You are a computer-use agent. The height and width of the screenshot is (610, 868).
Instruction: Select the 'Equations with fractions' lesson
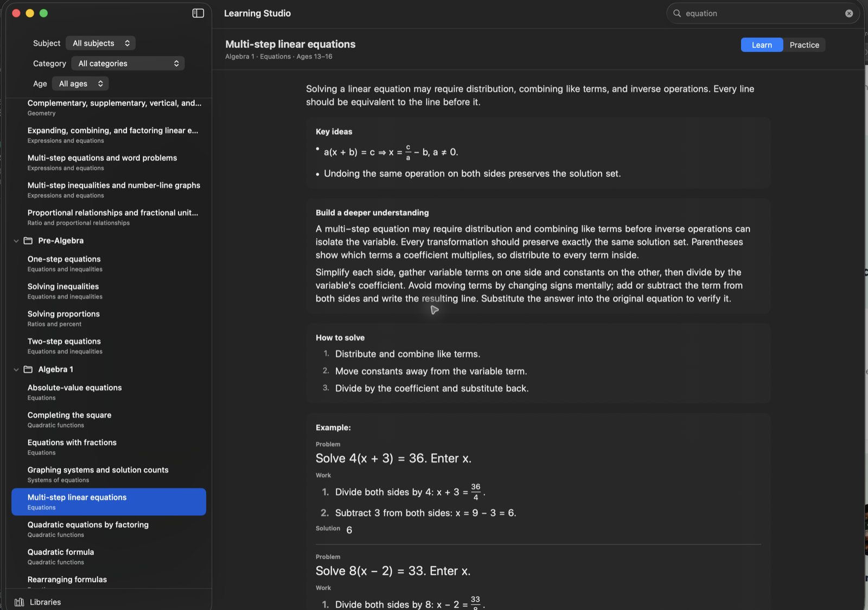pos(108,447)
